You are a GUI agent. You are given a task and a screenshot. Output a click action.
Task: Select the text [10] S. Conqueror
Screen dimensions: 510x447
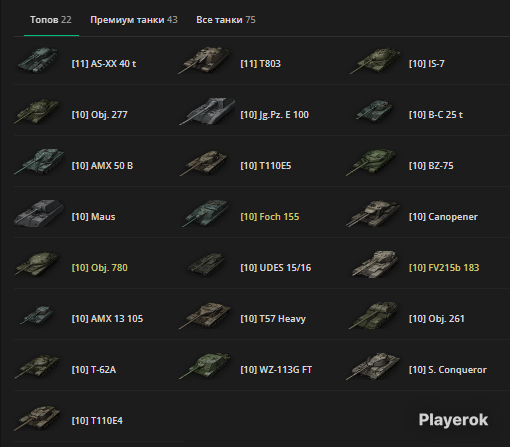tap(448, 370)
